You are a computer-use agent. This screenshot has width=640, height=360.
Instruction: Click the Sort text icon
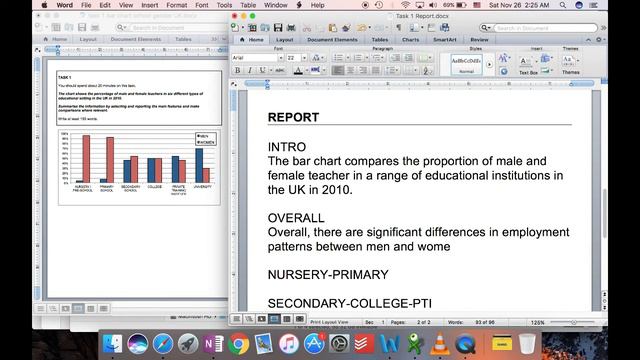[426, 71]
